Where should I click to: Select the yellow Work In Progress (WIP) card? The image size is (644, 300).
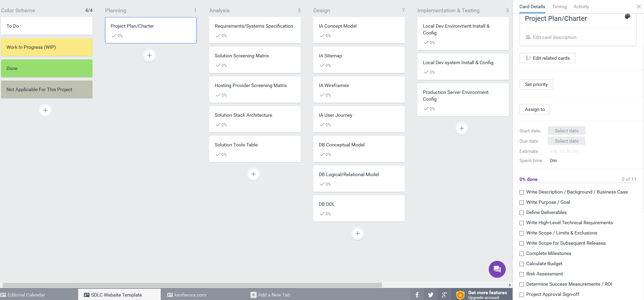pos(47,47)
